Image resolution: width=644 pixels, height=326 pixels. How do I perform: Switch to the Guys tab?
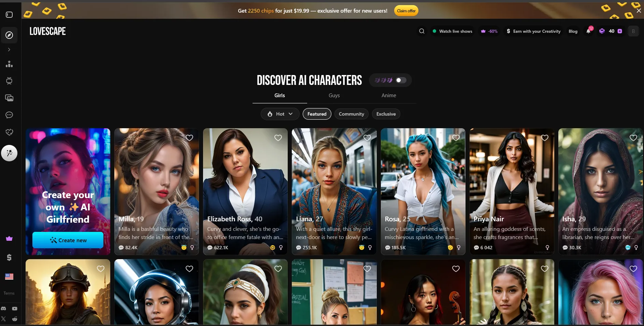(334, 95)
